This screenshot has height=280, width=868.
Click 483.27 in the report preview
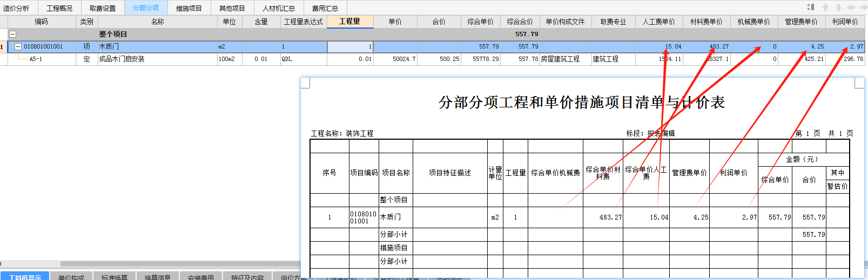(610, 217)
